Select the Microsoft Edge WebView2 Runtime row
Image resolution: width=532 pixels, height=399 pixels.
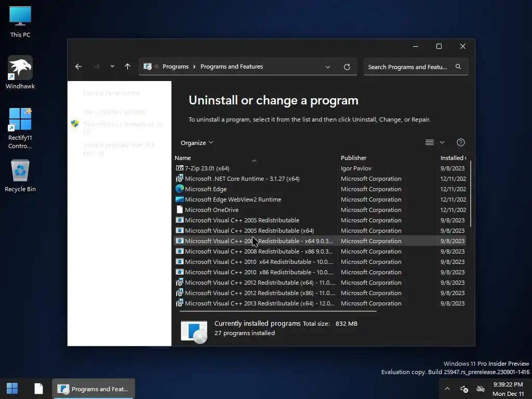tap(320, 199)
